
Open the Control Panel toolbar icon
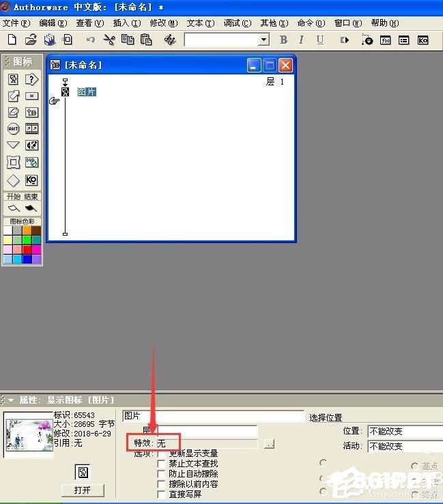(367, 40)
